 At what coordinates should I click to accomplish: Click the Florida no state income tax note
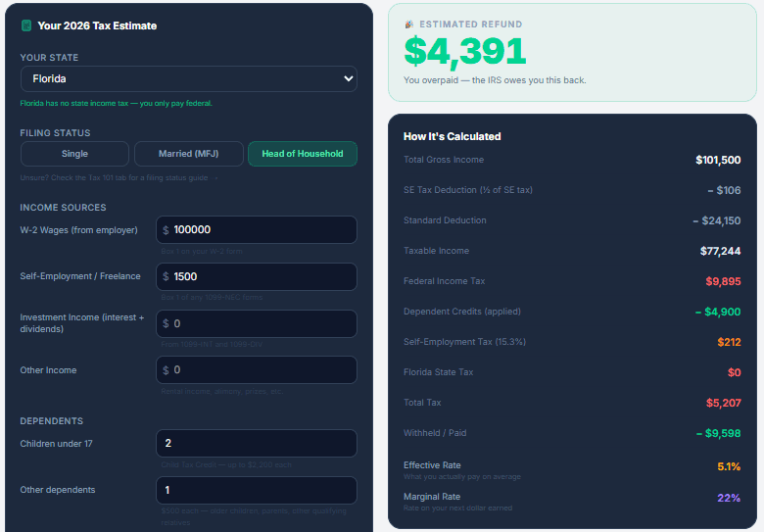116,103
